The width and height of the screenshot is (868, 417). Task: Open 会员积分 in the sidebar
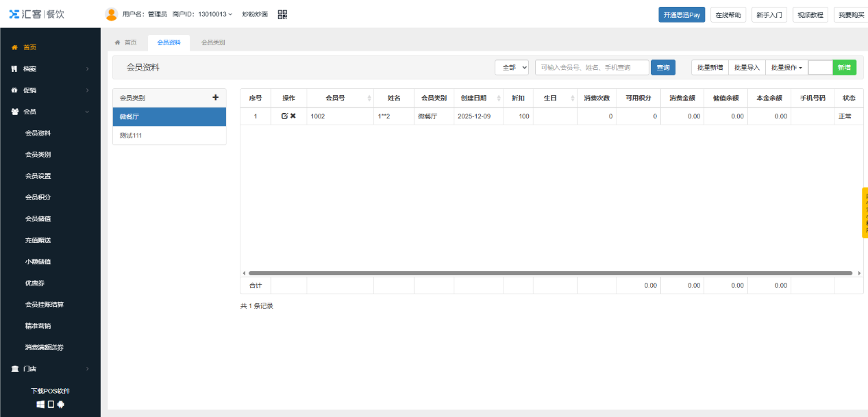(38, 197)
